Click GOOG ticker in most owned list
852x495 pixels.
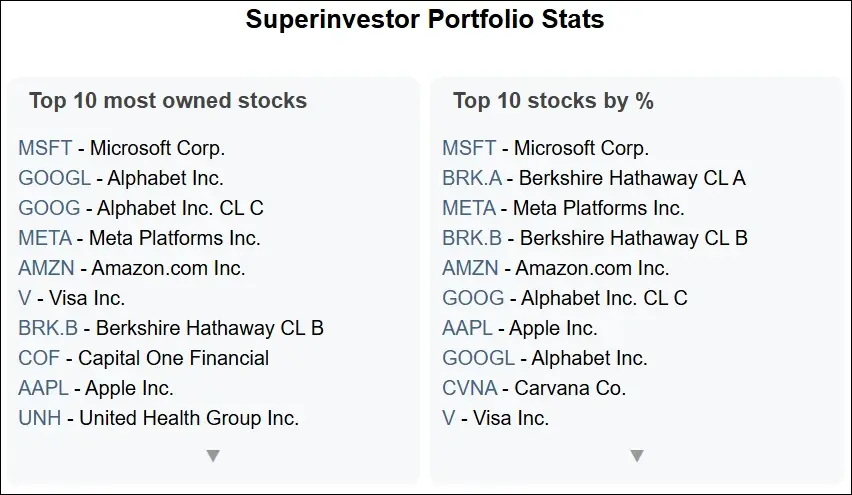[49, 208]
